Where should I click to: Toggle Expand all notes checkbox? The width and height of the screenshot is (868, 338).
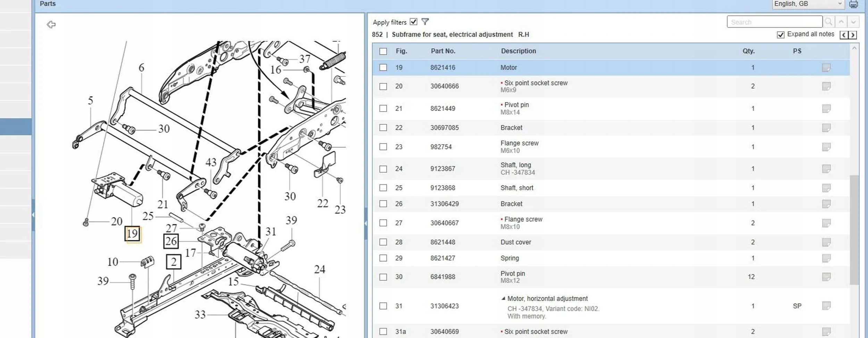[x=781, y=35]
